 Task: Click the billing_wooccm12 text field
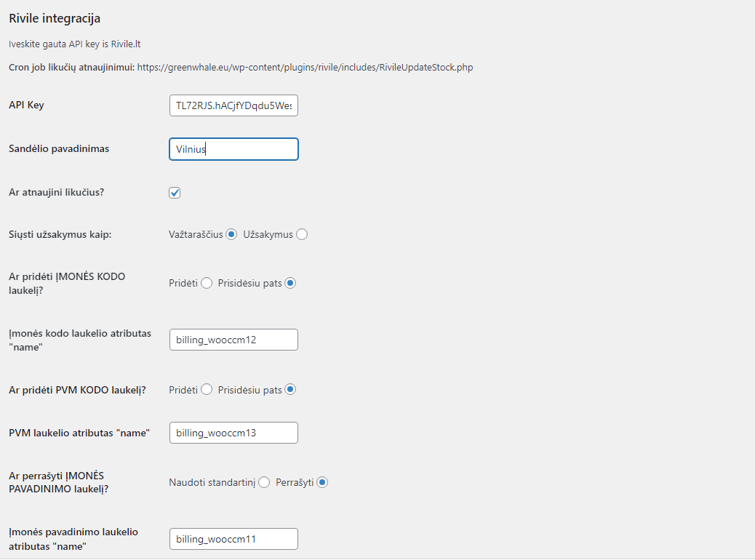[x=233, y=340]
